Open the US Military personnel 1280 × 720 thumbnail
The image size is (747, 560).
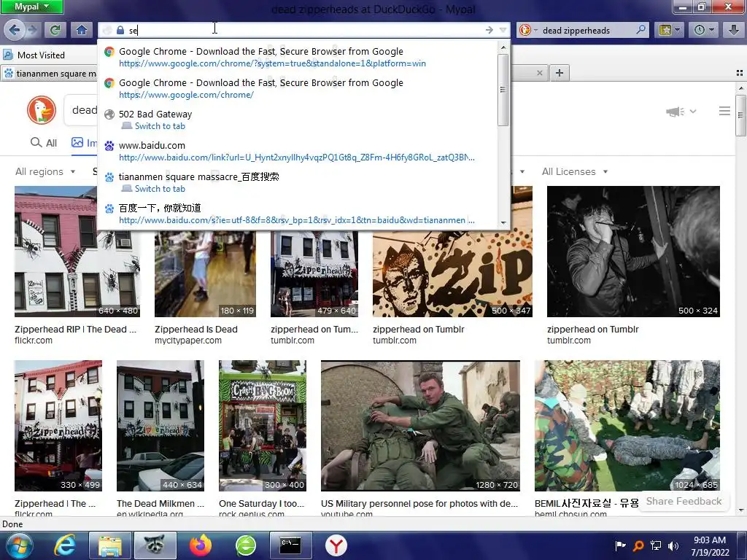coord(421,426)
